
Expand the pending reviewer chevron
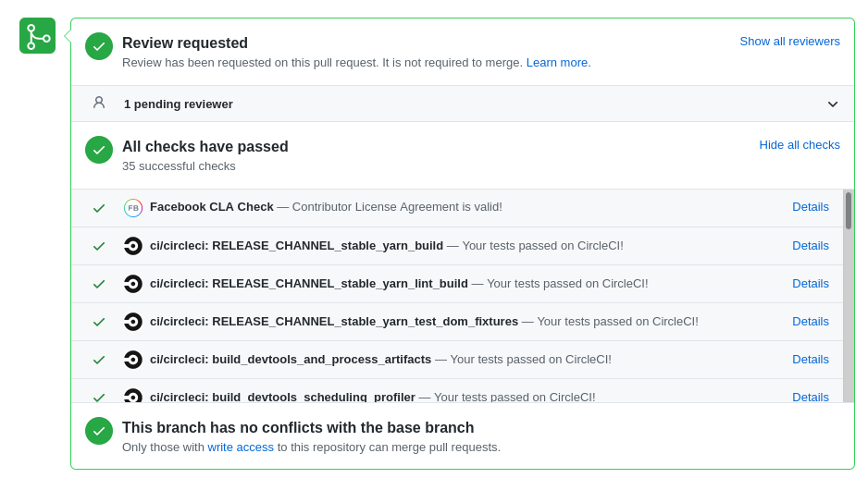pyautogui.click(x=833, y=104)
